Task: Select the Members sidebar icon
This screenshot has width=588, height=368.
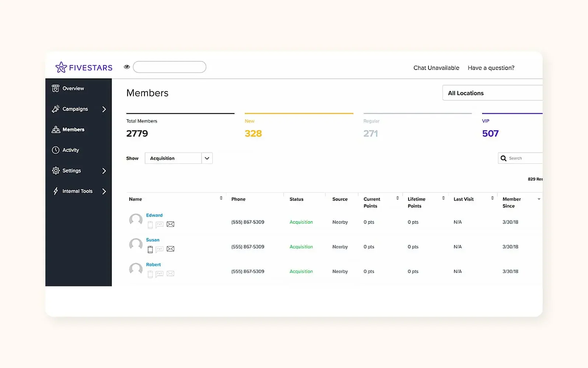Action: (x=56, y=130)
